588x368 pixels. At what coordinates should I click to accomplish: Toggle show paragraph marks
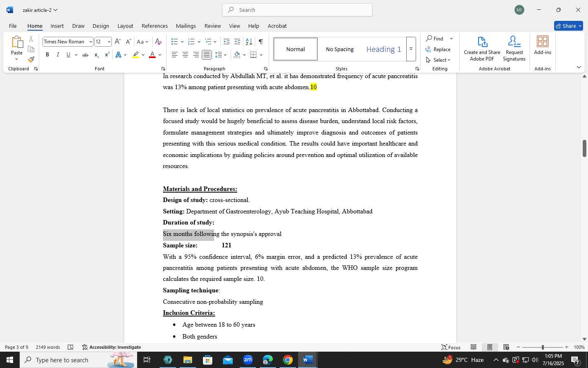[261, 42]
